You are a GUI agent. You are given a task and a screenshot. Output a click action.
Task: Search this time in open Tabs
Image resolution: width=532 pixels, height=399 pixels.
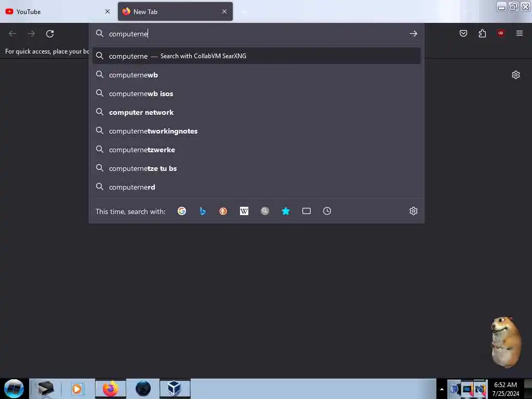click(x=307, y=211)
